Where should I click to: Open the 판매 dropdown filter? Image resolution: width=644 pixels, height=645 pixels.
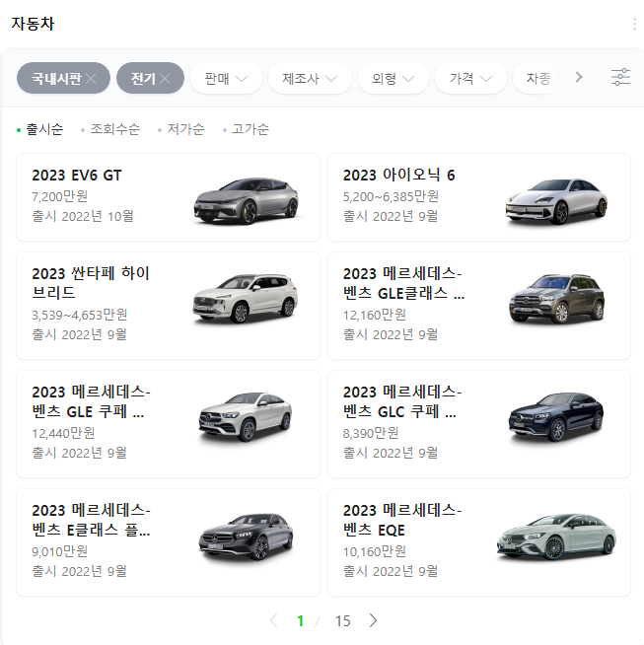(x=226, y=78)
